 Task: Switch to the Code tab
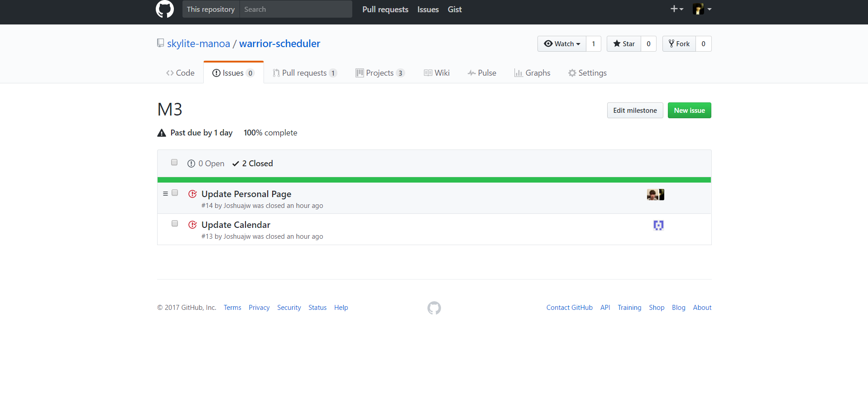coord(180,73)
